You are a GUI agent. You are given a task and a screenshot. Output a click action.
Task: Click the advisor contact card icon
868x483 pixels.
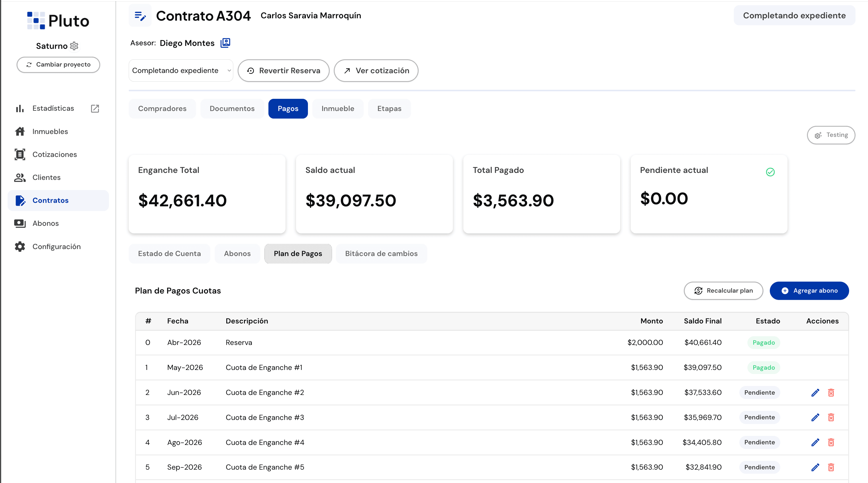(225, 43)
